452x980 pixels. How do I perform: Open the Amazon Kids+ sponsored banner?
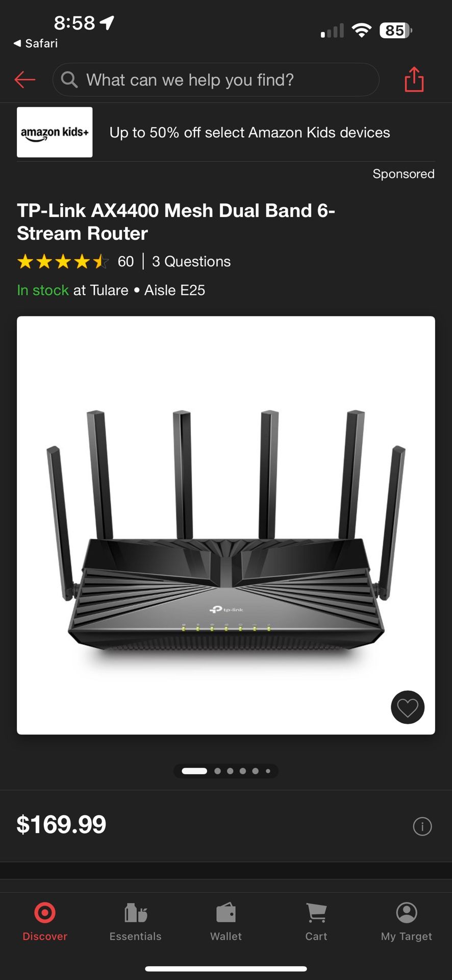(x=226, y=132)
